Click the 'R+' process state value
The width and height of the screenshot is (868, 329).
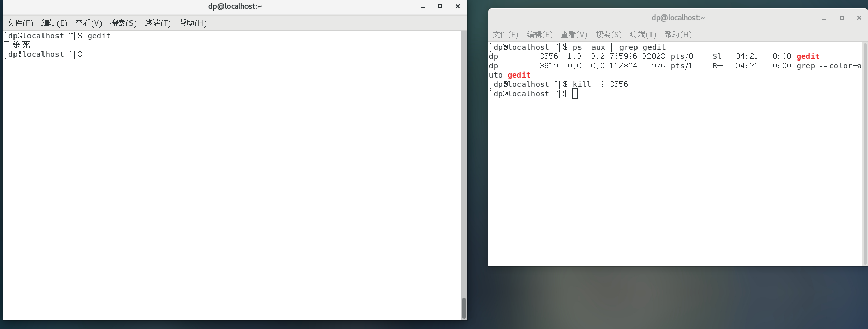(718, 66)
